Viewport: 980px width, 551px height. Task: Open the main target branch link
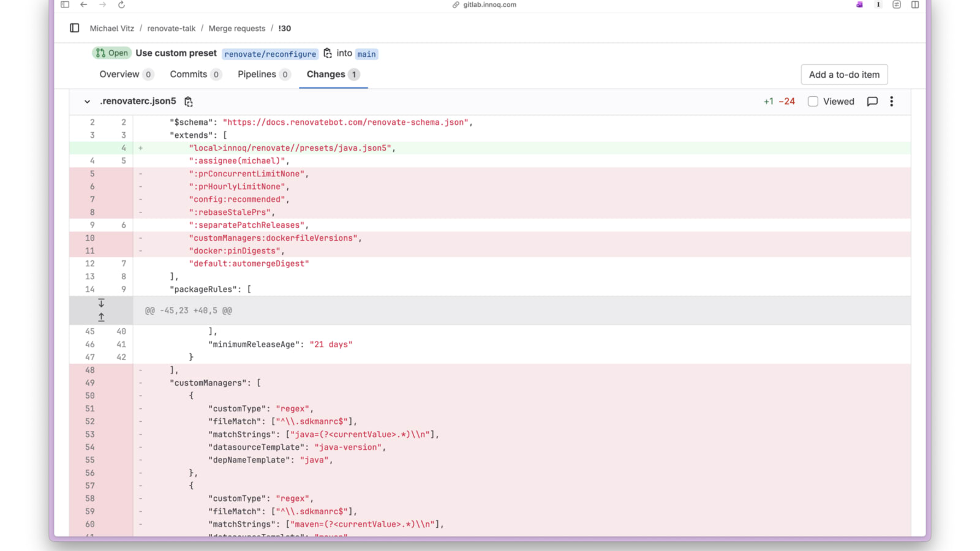[x=366, y=54]
